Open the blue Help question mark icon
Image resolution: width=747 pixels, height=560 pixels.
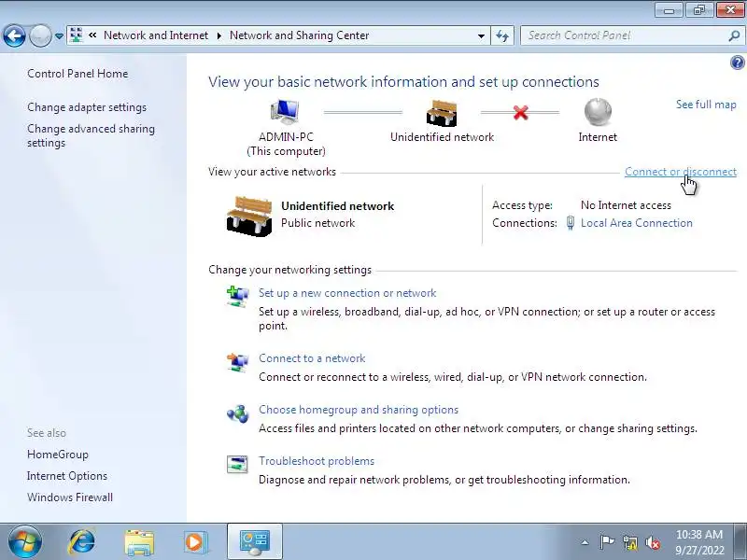click(x=738, y=63)
